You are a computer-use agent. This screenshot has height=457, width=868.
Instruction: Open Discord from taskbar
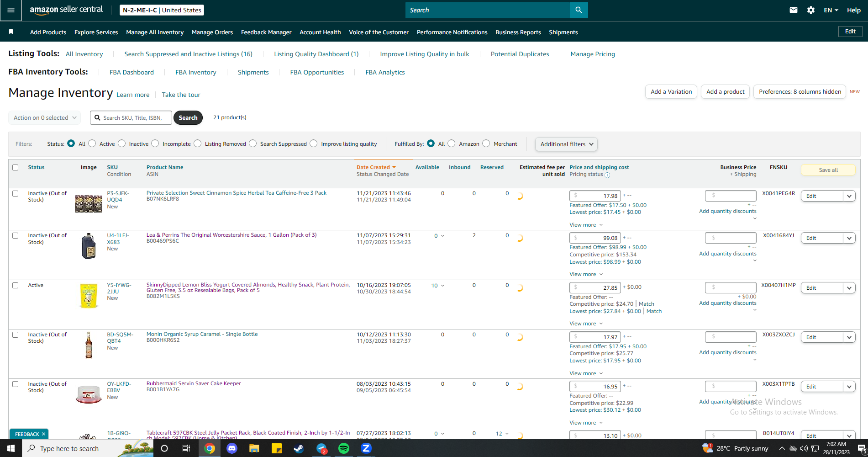[232, 448]
